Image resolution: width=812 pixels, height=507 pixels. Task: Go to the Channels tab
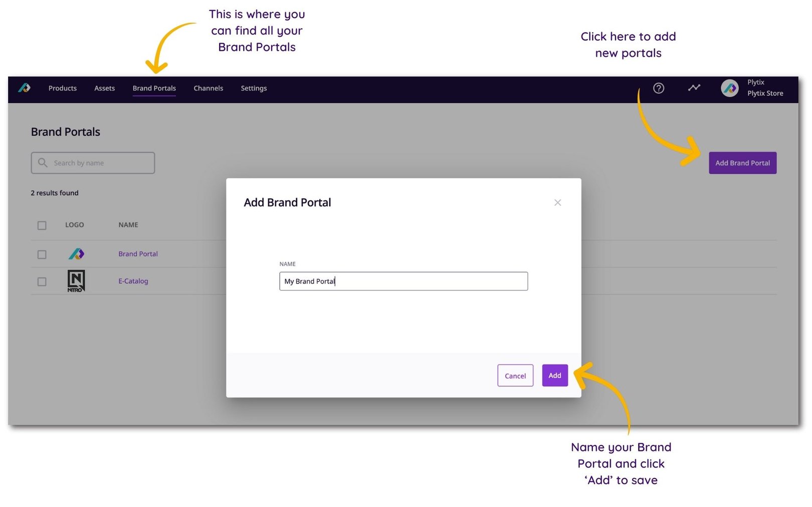click(208, 88)
